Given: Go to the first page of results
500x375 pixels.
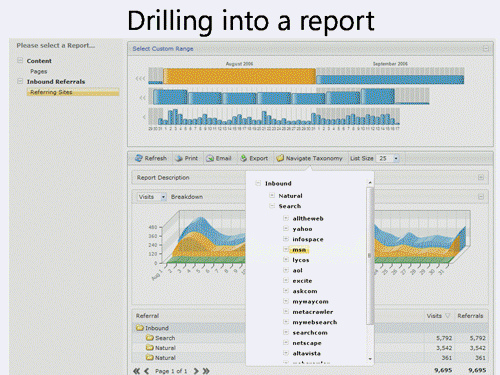Looking at the screenshot, I should (x=136, y=371).
